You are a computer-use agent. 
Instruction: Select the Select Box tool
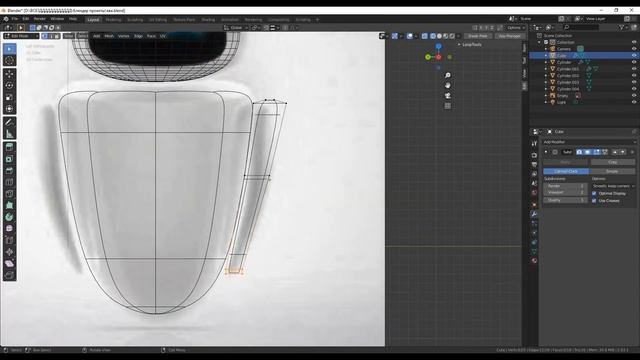point(9,49)
